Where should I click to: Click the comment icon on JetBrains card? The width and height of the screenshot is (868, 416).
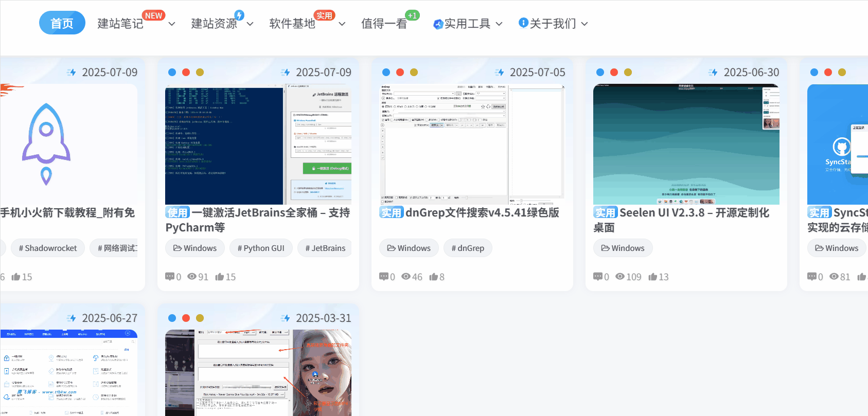170,277
